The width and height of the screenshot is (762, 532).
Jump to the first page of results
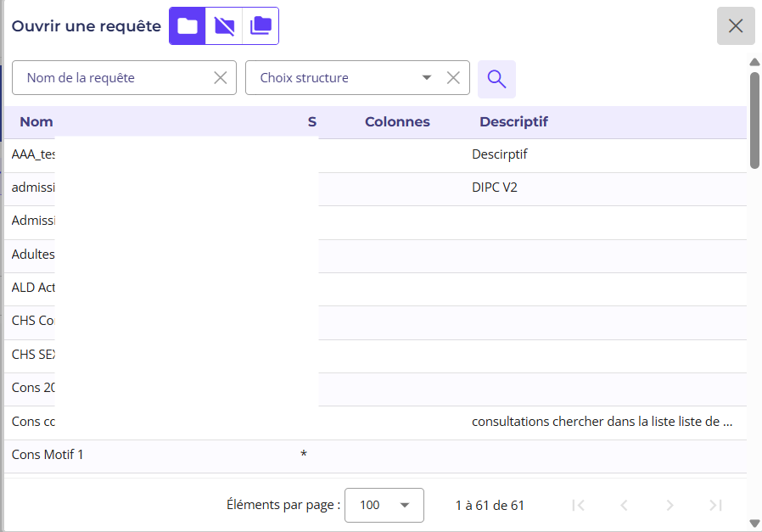coord(579,505)
